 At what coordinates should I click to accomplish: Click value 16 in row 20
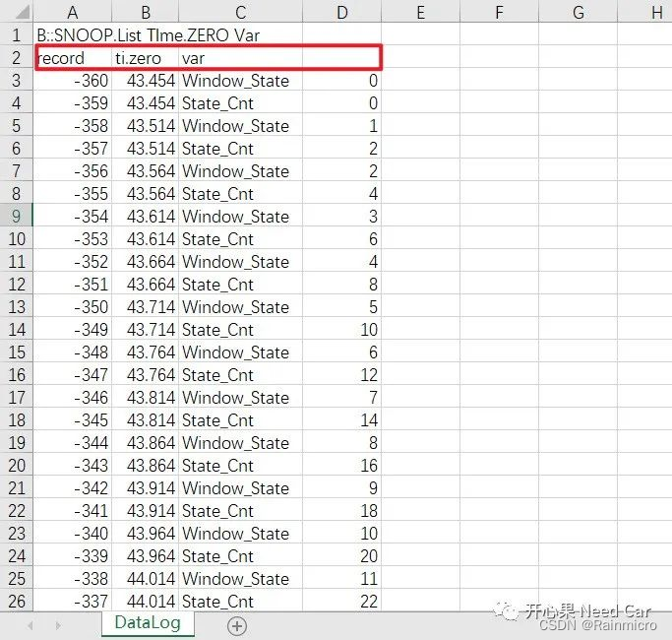342,465
